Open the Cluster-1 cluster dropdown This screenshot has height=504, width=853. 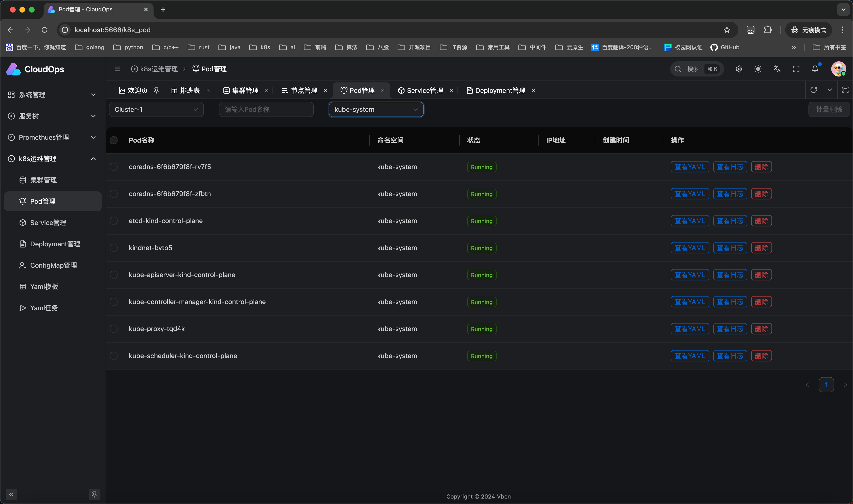pos(156,109)
